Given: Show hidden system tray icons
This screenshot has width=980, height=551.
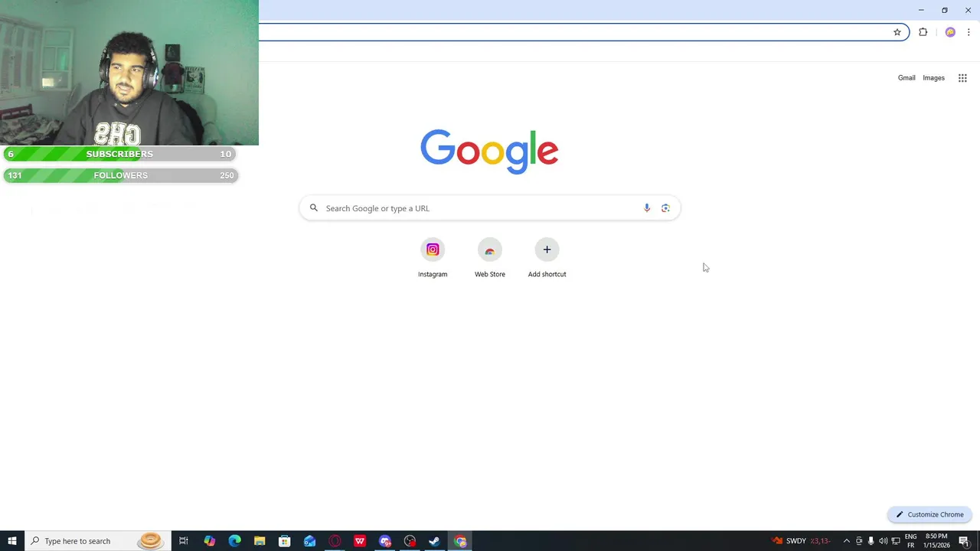Looking at the screenshot, I should click(846, 541).
